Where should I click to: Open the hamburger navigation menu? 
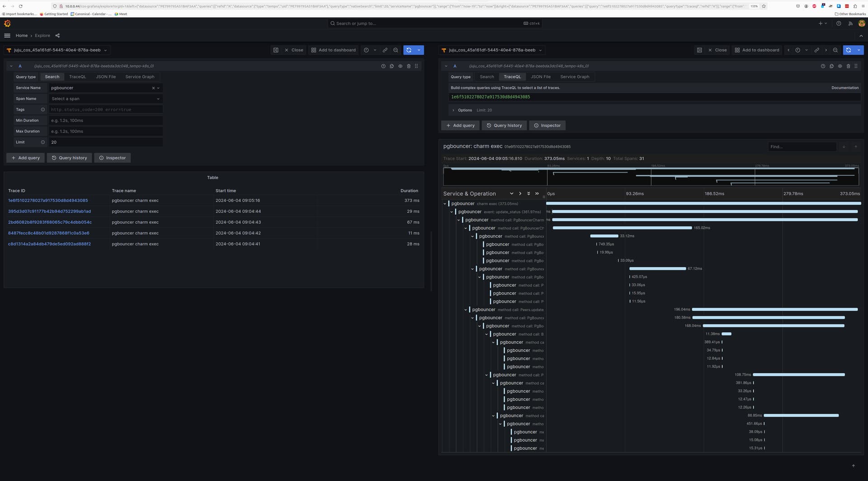(7, 36)
